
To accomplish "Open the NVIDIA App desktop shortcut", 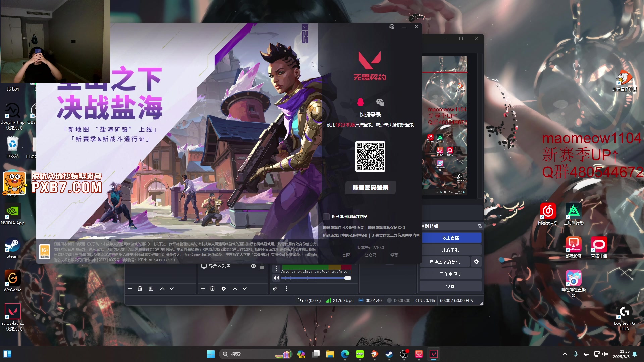I will click(13, 215).
